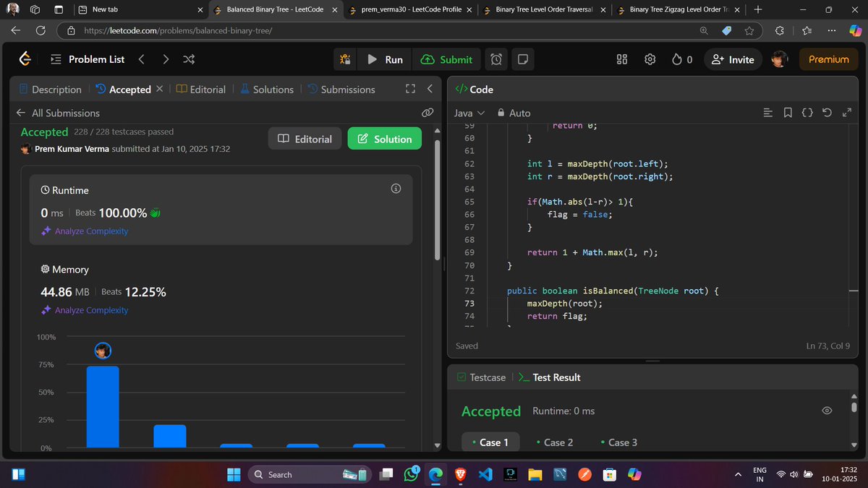The height and width of the screenshot is (488, 868).
Task: Click the Auto lock option
Action: click(514, 113)
